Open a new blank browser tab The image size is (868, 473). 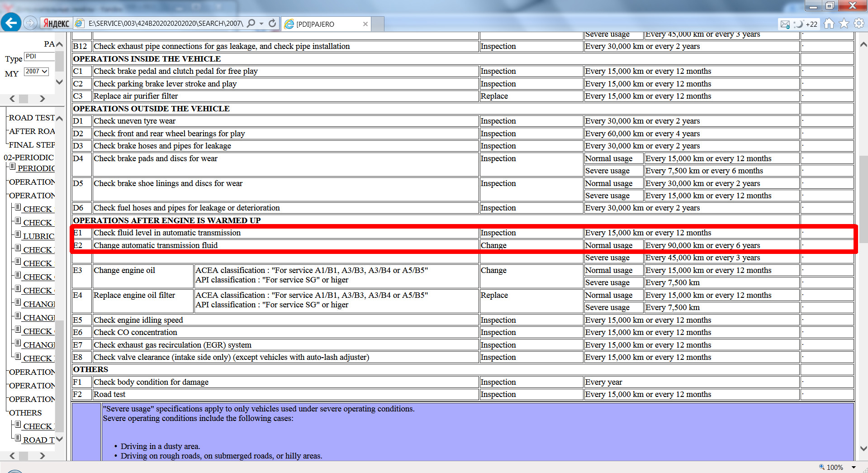(378, 24)
